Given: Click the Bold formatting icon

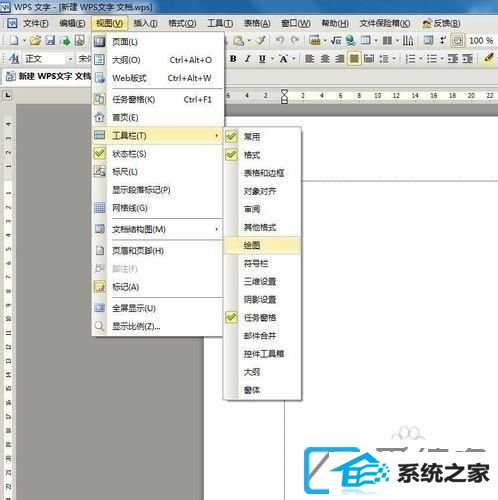Looking at the screenshot, I should coord(233,59).
